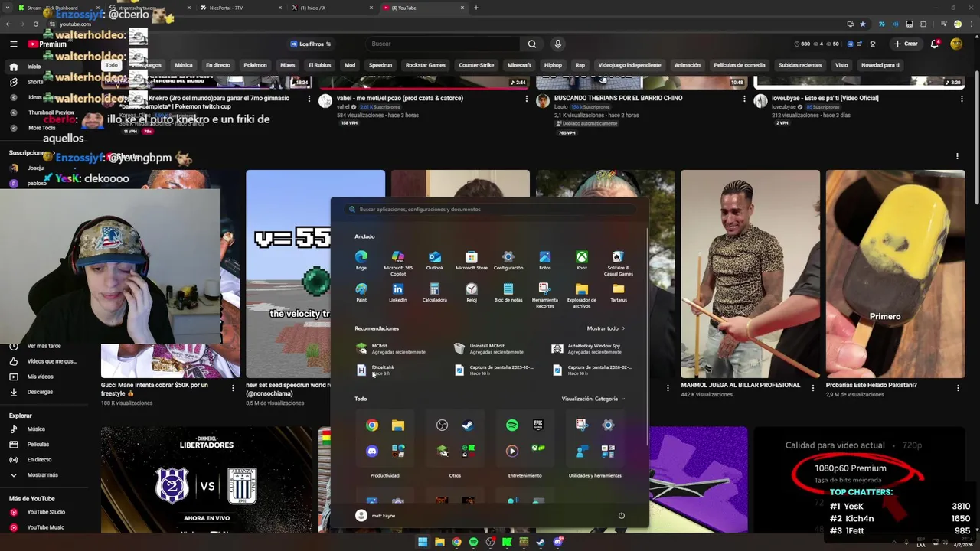
Task: Click YouTube voice search microphone
Action: point(558,44)
